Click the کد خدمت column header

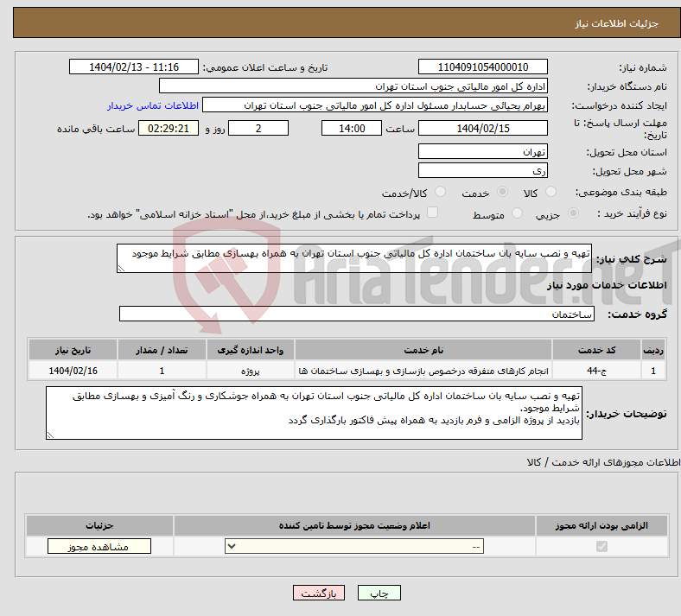click(597, 350)
